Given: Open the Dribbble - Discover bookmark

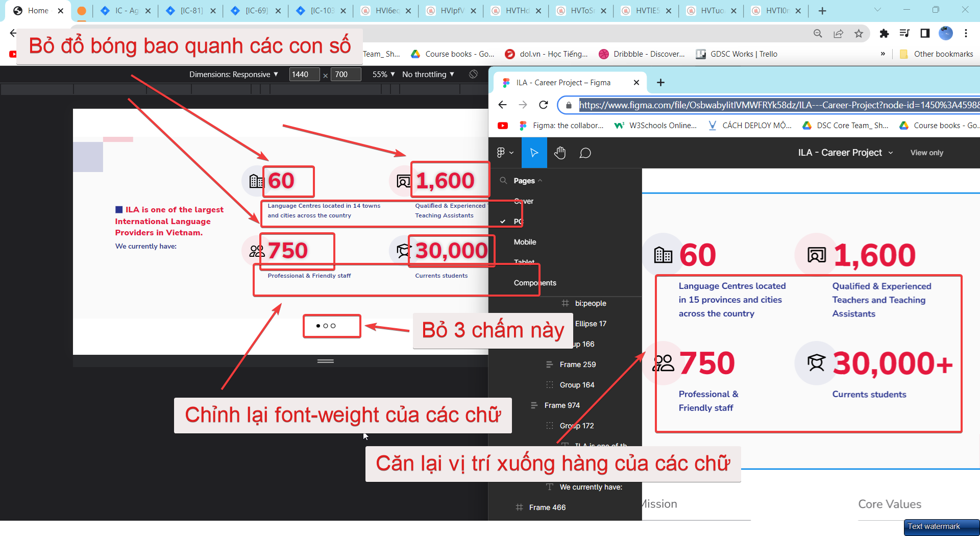Looking at the screenshot, I should pos(642,54).
